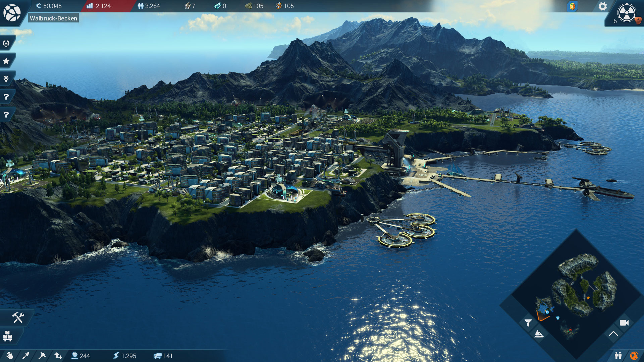Select the eyedropper copy tool
Image resolution: width=644 pixels, height=362 pixels.
(26, 356)
